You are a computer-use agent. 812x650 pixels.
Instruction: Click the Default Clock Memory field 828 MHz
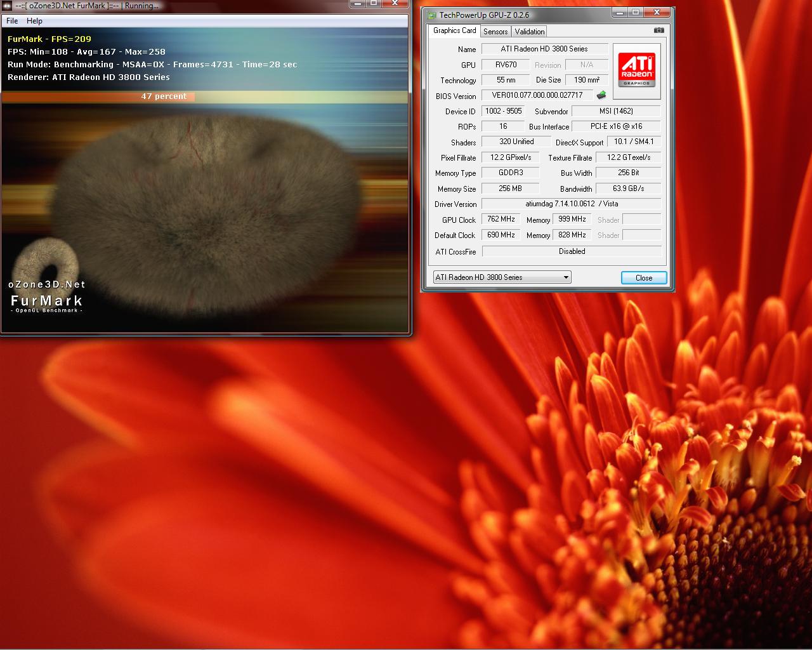(x=573, y=235)
